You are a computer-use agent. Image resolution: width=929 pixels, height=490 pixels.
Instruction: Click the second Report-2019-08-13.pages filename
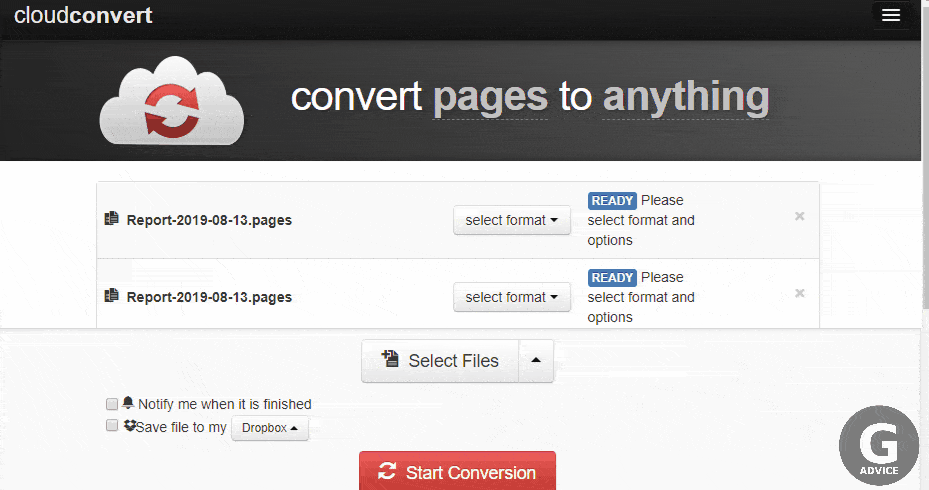209,297
